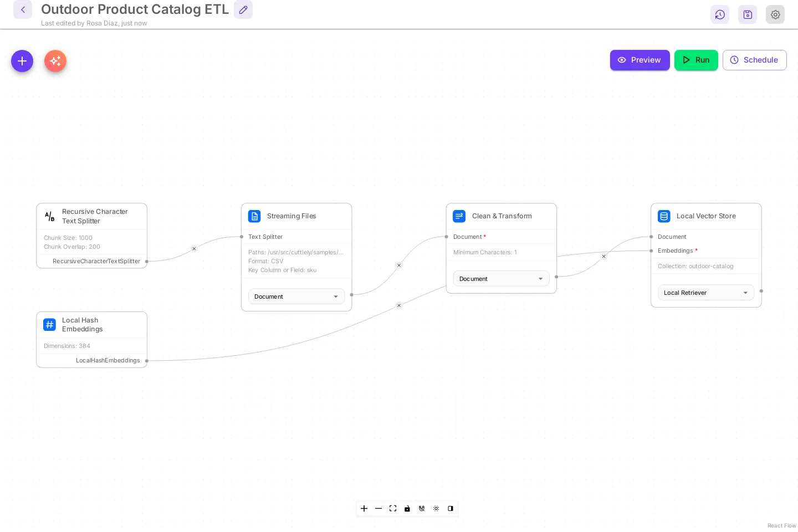
Task: Toggle snap-to-grid magnet control
Action: point(422,509)
